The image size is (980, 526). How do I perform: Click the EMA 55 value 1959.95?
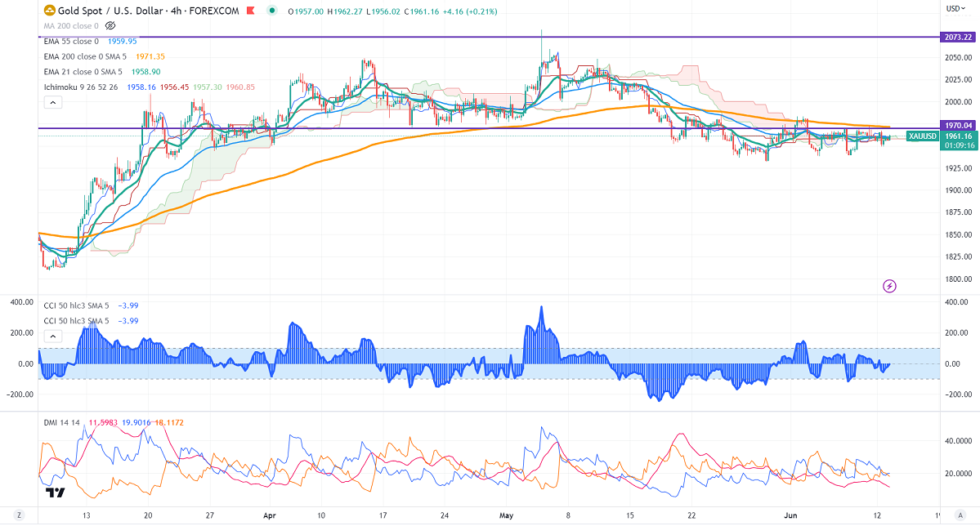(123, 41)
